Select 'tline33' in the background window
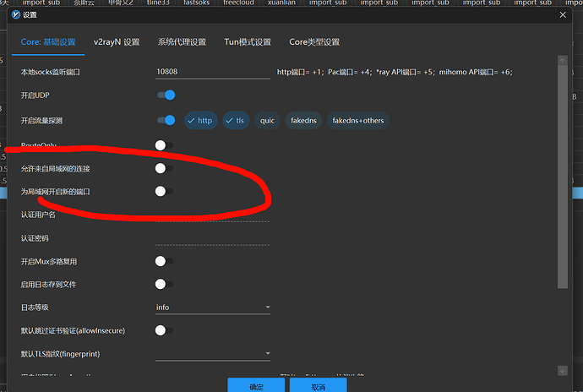The width and height of the screenshot is (583, 392). coord(158,3)
